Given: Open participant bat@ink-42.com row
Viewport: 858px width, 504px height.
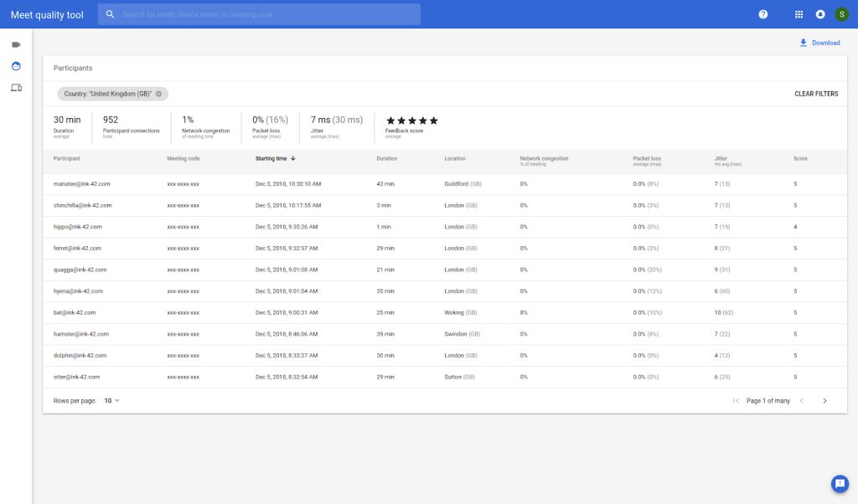Looking at the screenshot, I should 75,312.
